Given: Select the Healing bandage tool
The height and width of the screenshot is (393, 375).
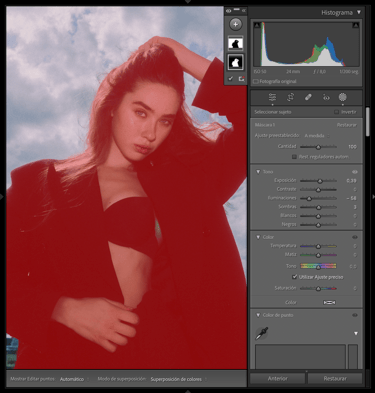Looking at the screenshot, I should click(x=308, y=97).
